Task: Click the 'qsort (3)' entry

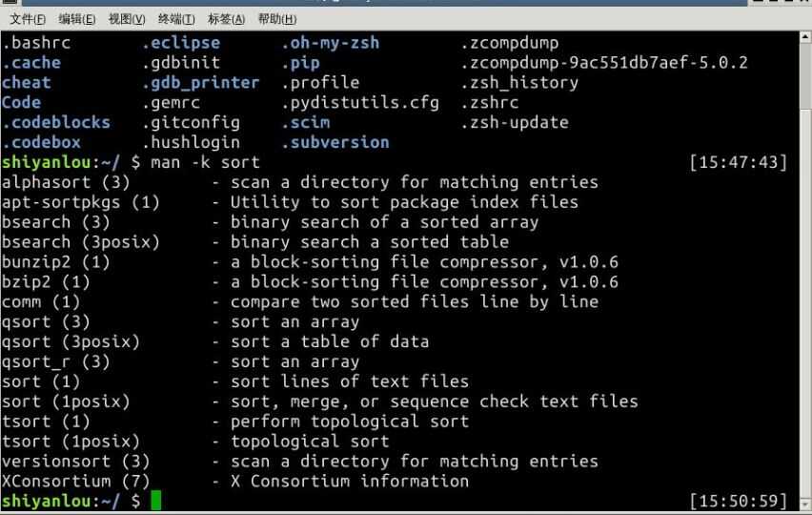Action: 46,321
